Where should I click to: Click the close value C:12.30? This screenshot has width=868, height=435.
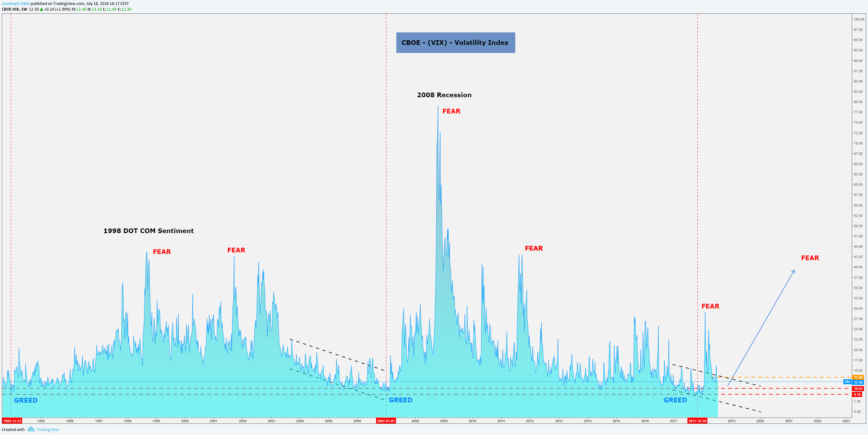(124, 9)
